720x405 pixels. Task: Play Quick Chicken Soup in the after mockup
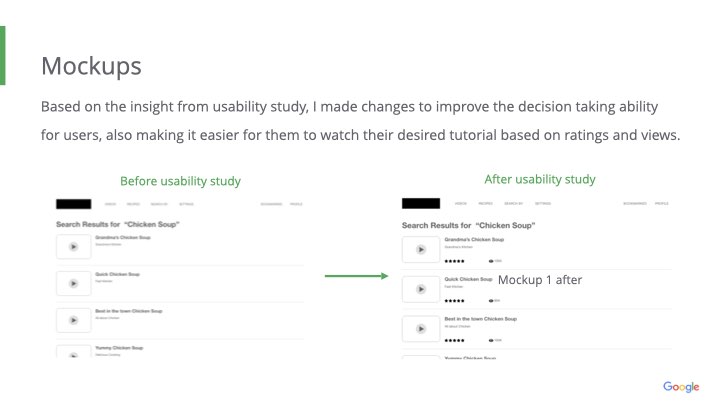tap(419, 289)
